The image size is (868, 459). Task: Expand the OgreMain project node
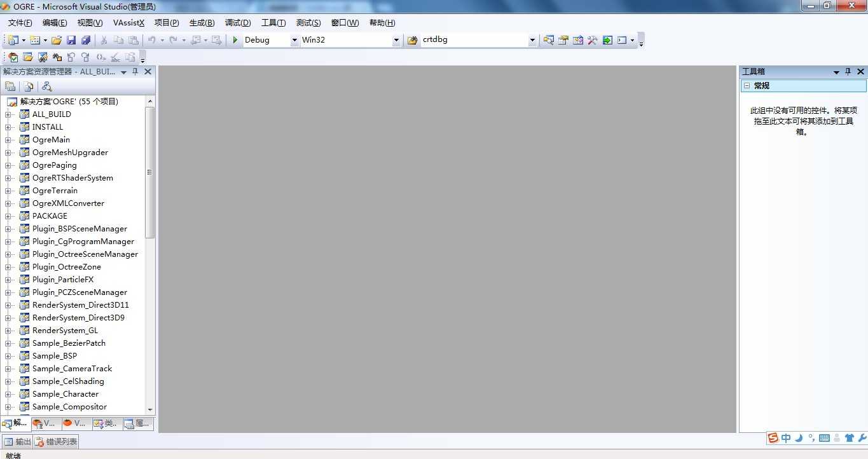click(8, 140)
